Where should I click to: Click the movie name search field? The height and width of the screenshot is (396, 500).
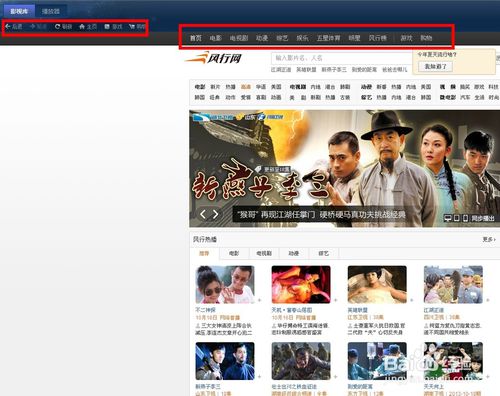tap(342, 58)
